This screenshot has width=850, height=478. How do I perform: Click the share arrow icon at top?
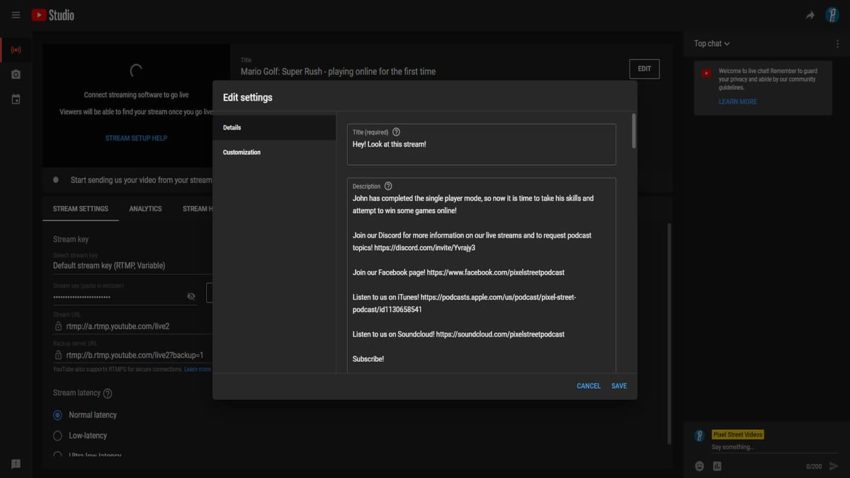810,15
